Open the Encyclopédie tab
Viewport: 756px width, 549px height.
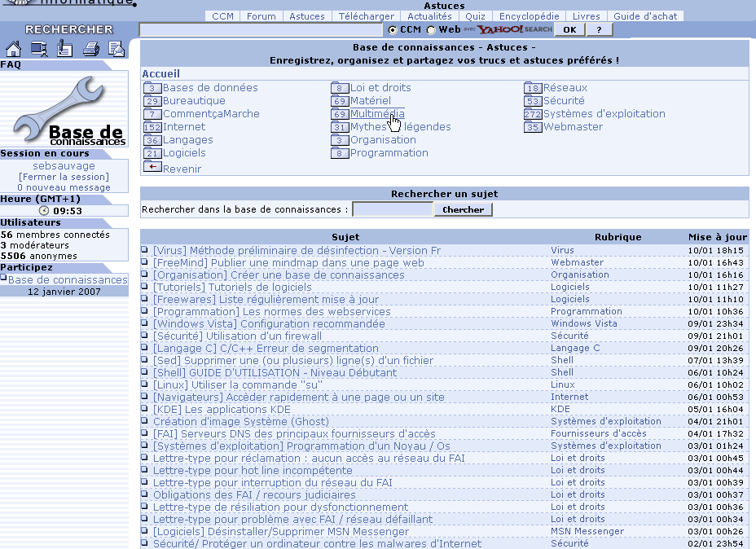click(530, 16)
